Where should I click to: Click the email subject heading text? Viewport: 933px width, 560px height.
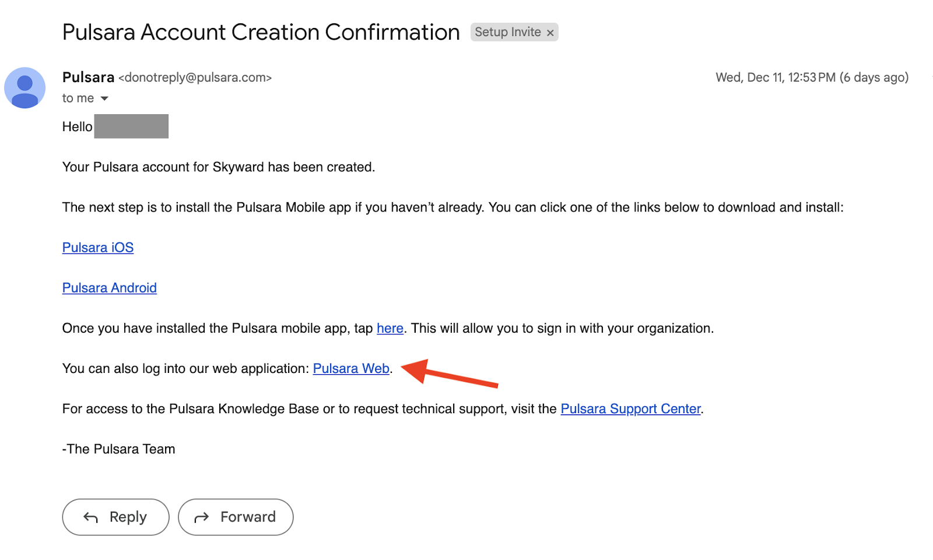tap(261, 32)
